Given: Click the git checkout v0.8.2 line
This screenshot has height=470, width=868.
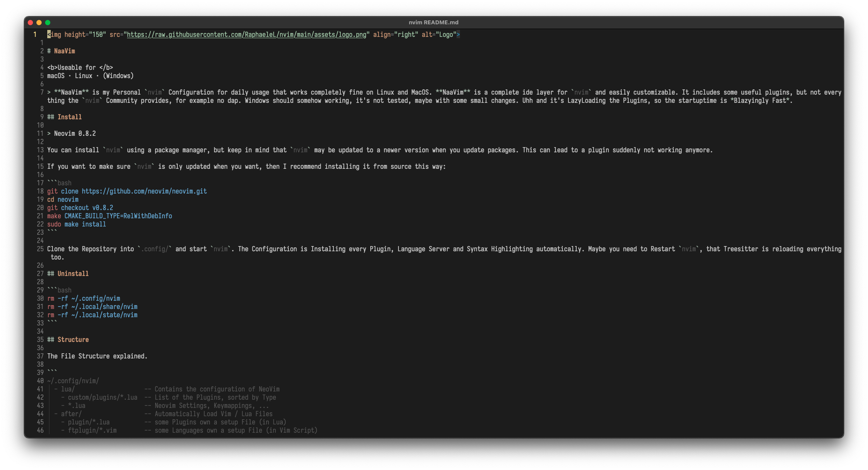Looking at the screenshot, I should pos(80,208).
